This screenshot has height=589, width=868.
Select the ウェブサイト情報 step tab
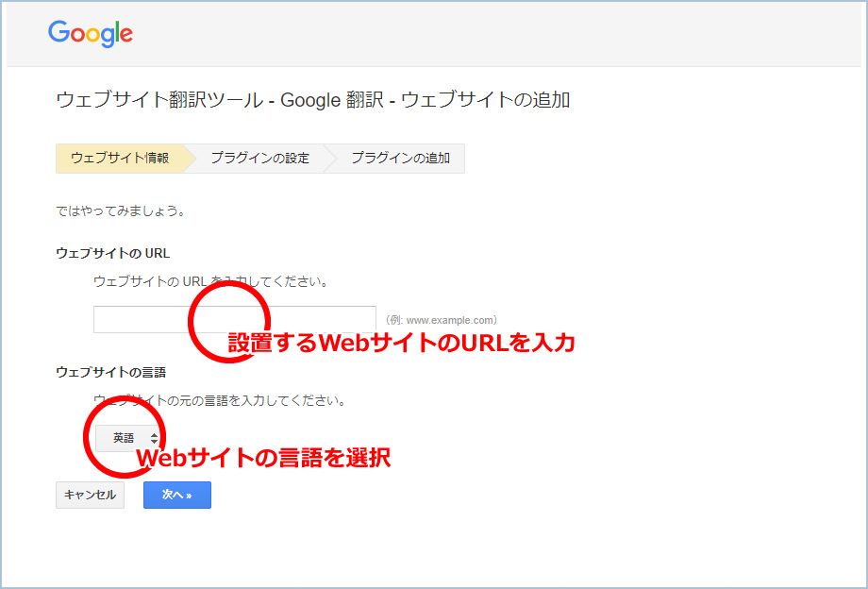[120, 159]
